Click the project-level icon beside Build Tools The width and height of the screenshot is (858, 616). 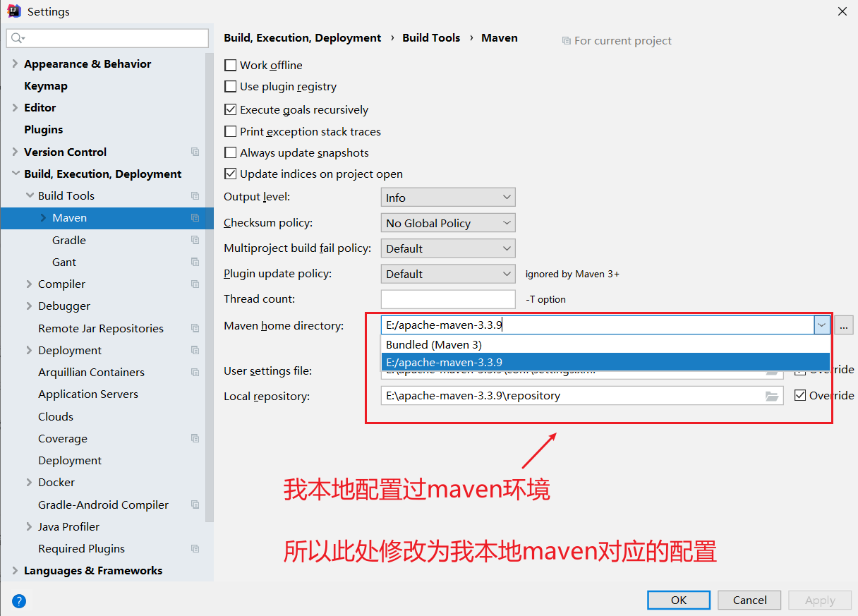[x=195, y=195]
